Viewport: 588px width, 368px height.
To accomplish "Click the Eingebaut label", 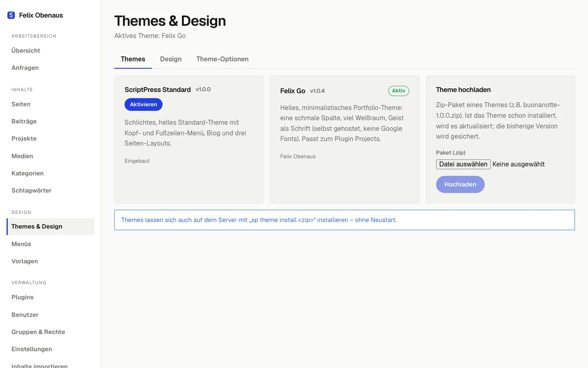I will (137, 161).
